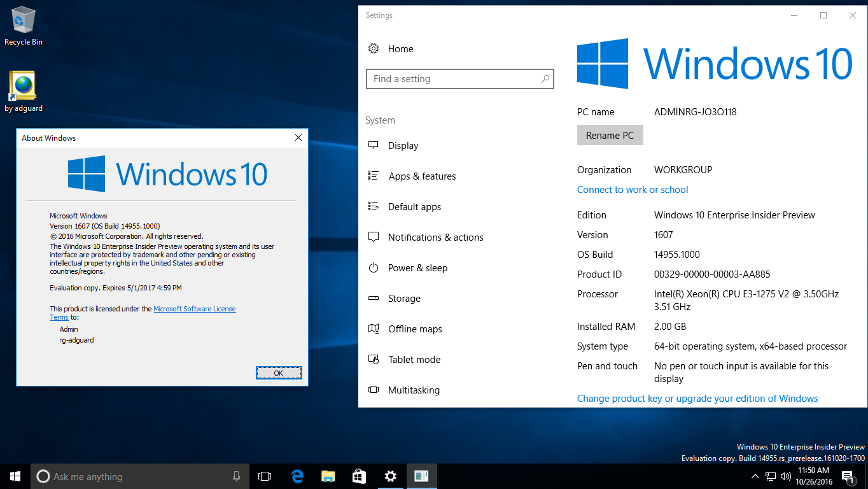The image size is (868, 489).
Task: Launch Microsoft Edge from the taskbar
Action: click(x=297, y=476)
